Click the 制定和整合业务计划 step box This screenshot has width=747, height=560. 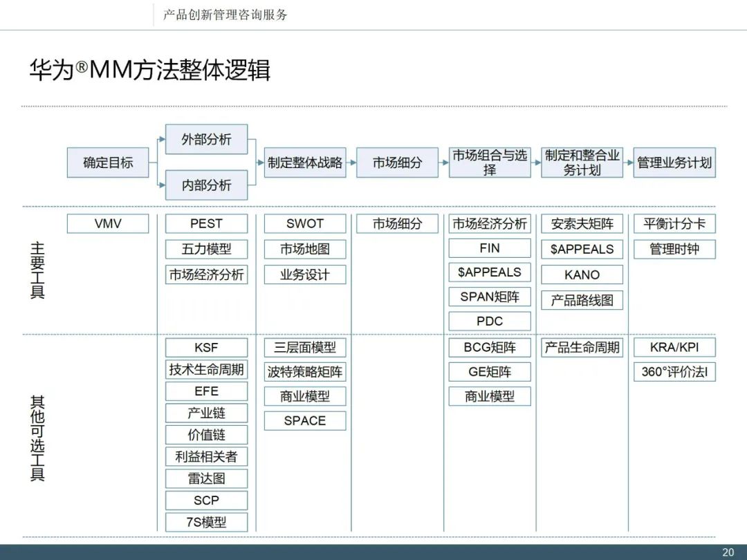coord(582,162)
